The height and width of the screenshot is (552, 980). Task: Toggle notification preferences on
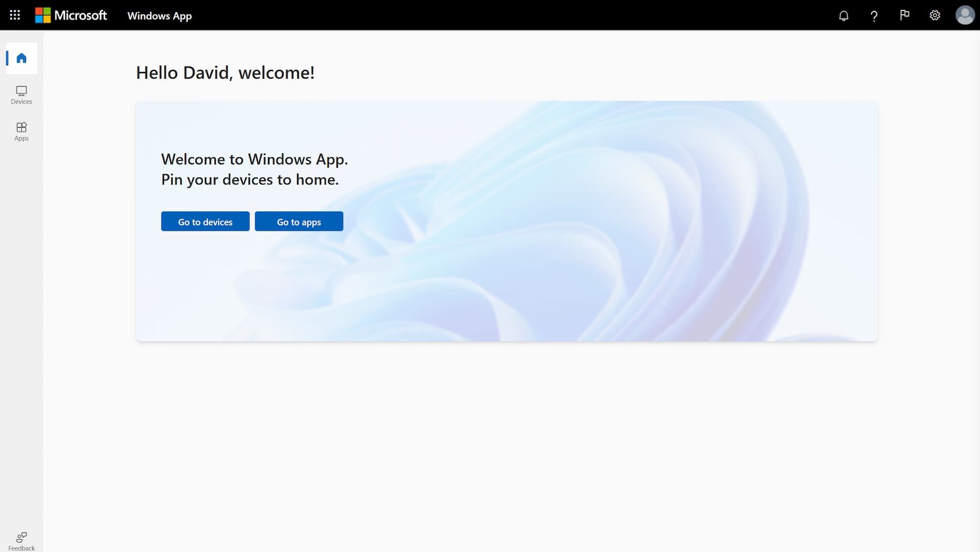843,15
